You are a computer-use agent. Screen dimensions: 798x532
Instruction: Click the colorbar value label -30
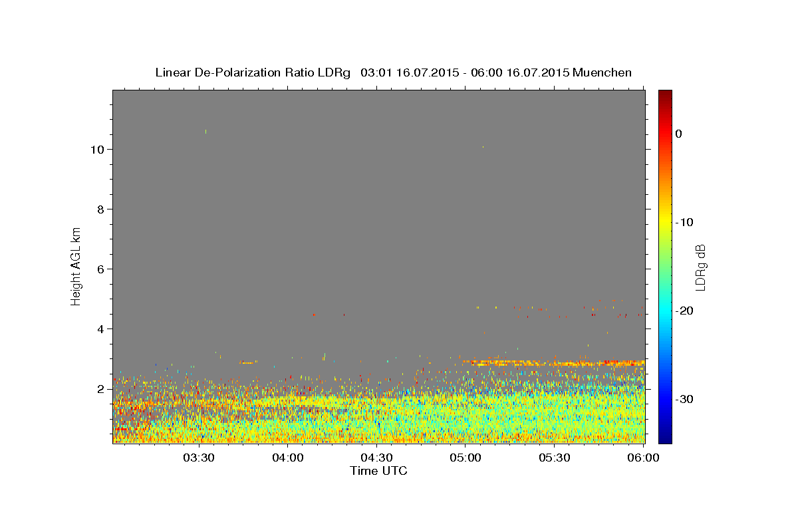point(684,399)
